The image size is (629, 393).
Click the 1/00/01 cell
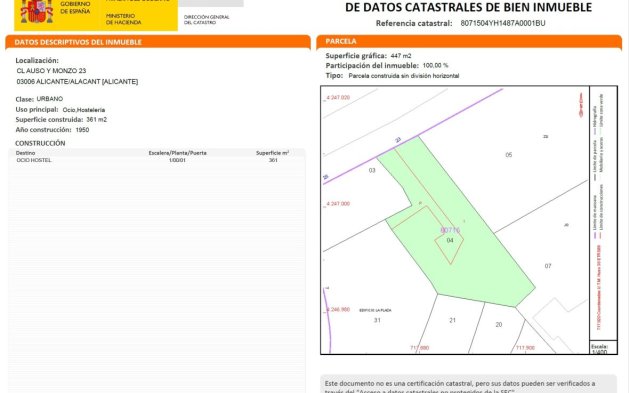point(177,160)
